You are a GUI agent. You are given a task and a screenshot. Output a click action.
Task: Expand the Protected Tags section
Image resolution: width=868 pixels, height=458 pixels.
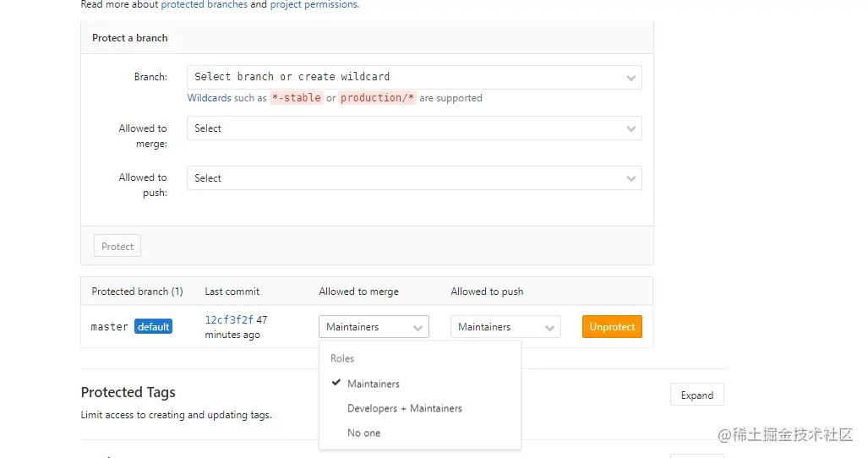click(x=696, y=395)
